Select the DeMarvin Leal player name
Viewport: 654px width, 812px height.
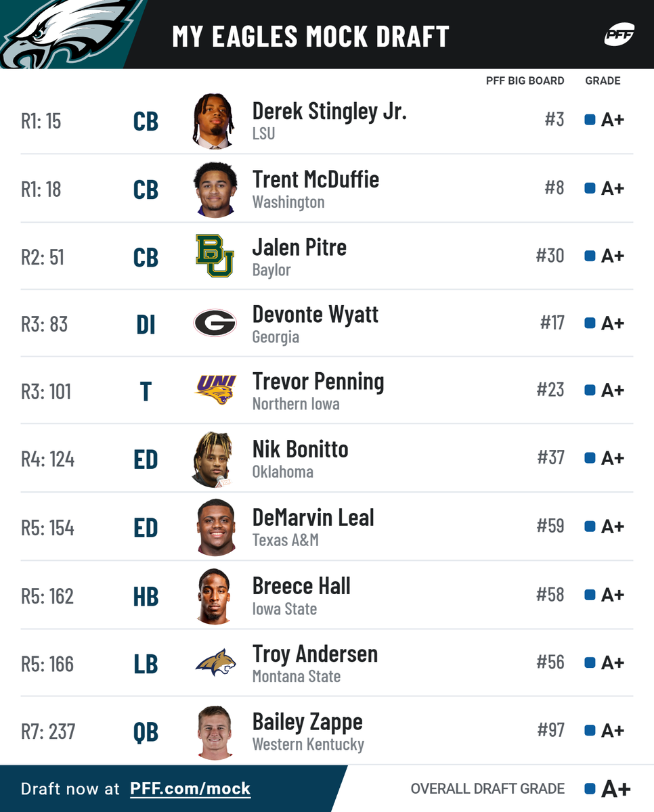tap(313, 518)
